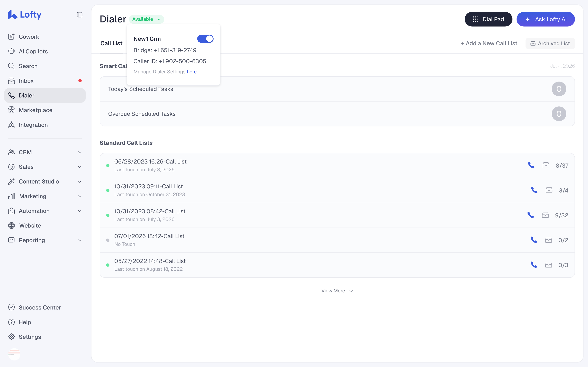Image resolution: width=588 pixels, height=367 pixels.
Task: Open the Dial Pad button
Action: 488,19
